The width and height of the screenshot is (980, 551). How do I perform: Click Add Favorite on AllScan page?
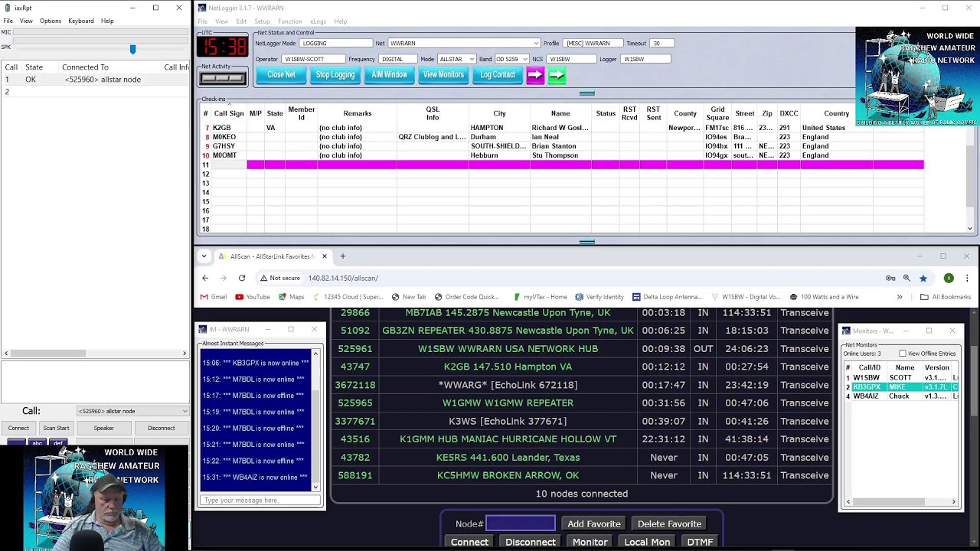click(593, 523)
